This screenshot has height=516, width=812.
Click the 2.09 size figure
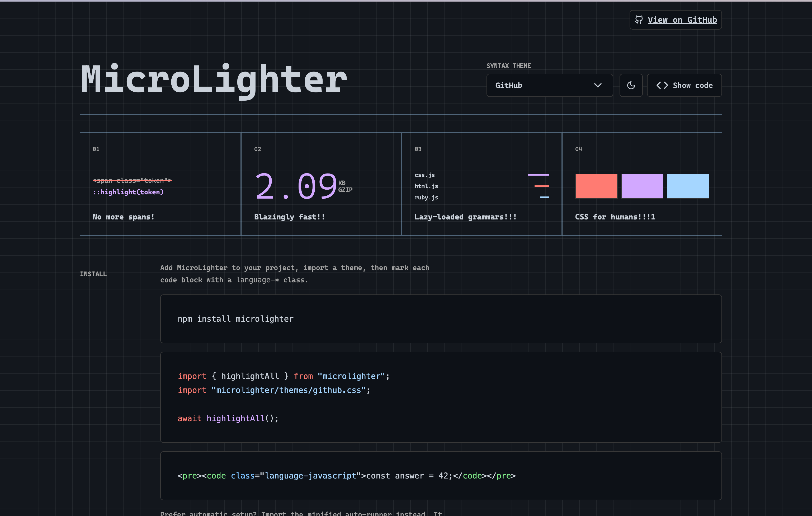[x=296, y=186]
